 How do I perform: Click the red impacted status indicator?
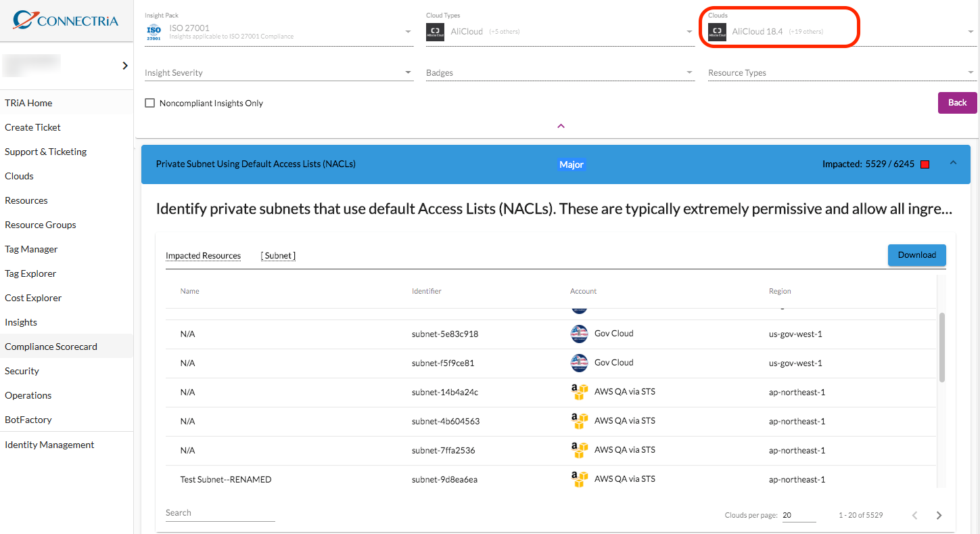click(x=925, y=164)
